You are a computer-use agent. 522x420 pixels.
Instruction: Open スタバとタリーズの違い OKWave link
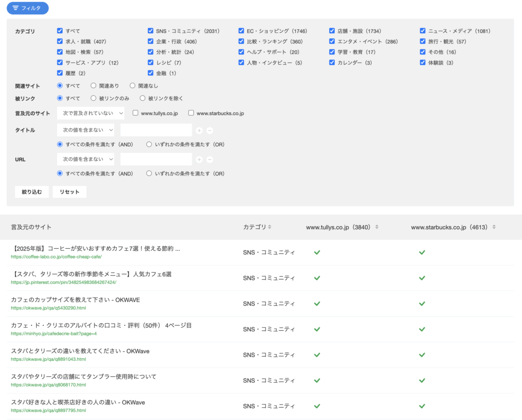[x=81, y=351]
